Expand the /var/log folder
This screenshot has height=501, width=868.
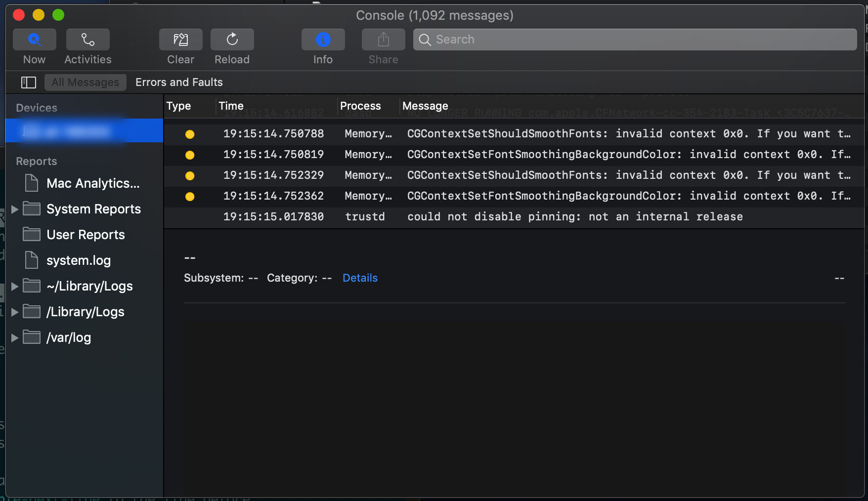tap(15, 338)
